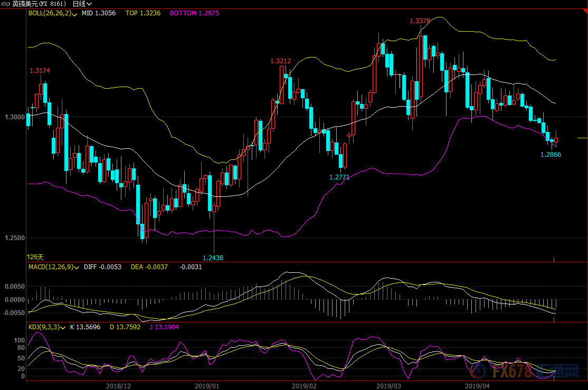Click the 80 KDJ axis label
Screen dimensions: 588x390
(21, 348)
